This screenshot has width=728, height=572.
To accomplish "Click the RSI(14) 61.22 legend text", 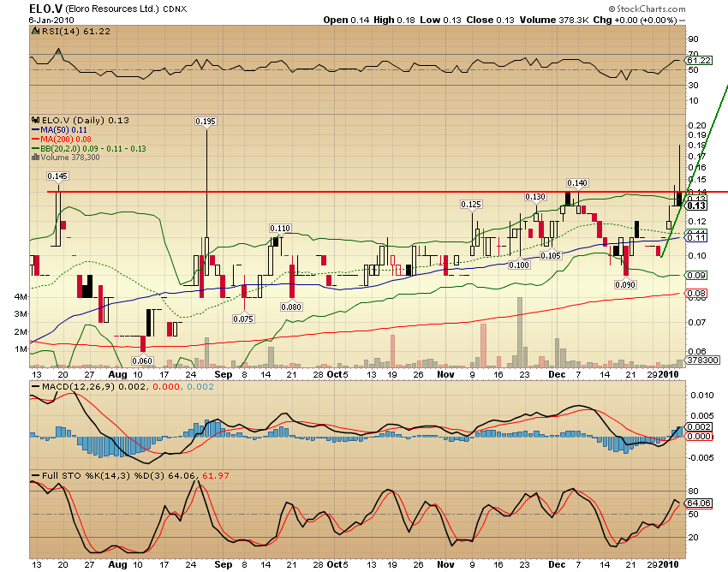I will (x=76, y=31).
